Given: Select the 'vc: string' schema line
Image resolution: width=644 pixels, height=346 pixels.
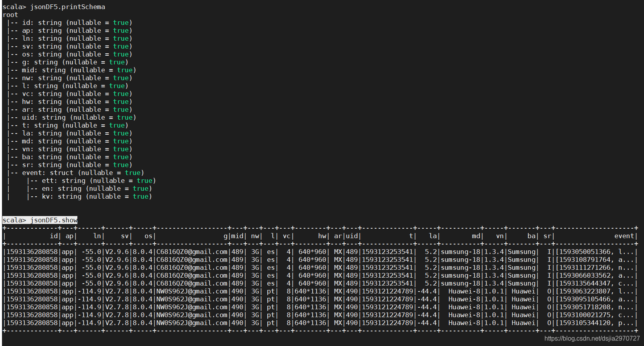Looking at the screenshot, I should (69, 94).
